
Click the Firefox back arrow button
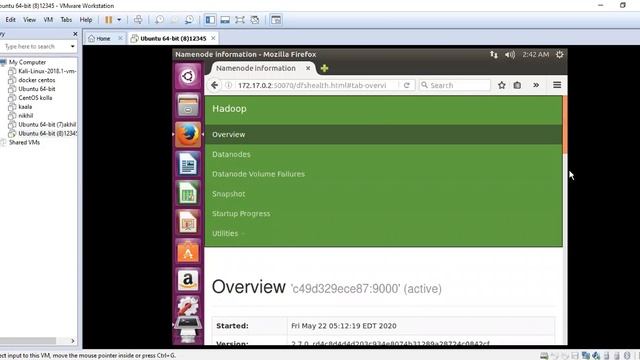(214, 85)
